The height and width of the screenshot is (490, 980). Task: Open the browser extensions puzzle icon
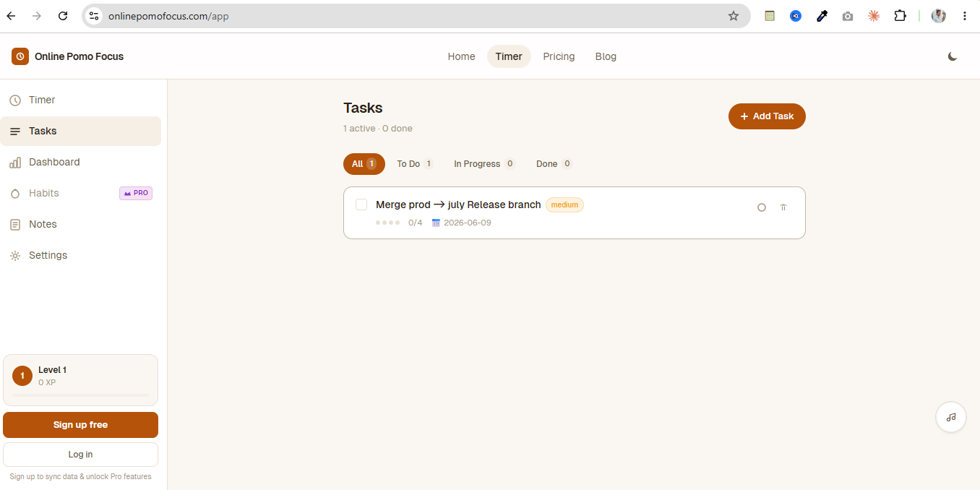click(900, 16)
